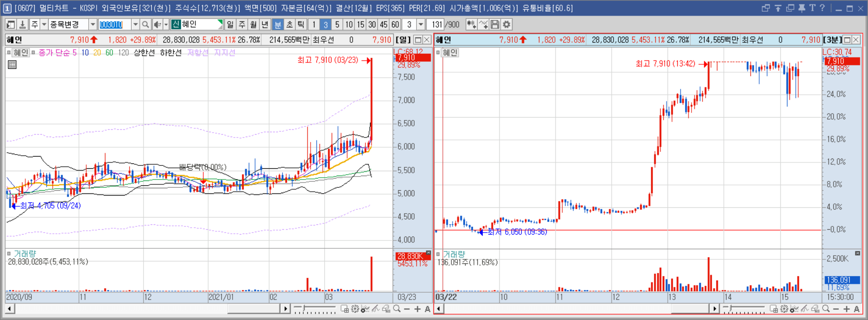
Task: Select the 초 (second) period button
Action: click(x=289, y=24)
